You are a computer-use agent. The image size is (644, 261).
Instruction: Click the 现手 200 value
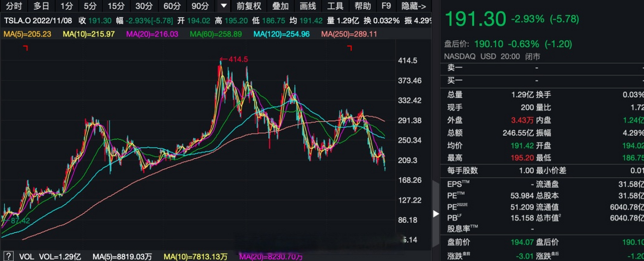(x=527, y=107)
